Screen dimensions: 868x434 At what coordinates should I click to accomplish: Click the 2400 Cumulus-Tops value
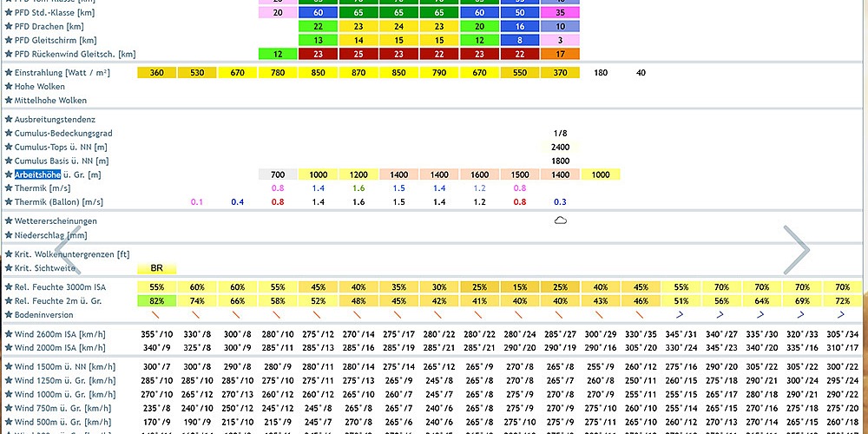[560, 147]
